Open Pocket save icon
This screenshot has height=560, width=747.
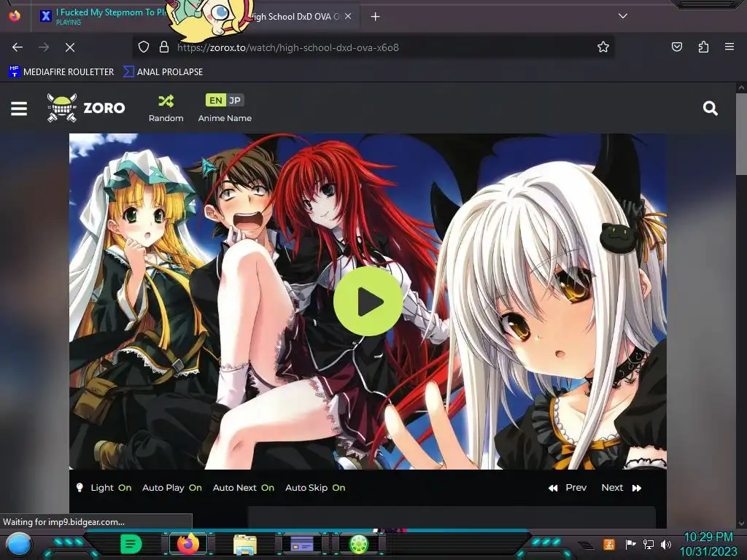pyautogui.click(x=677, y=47)
